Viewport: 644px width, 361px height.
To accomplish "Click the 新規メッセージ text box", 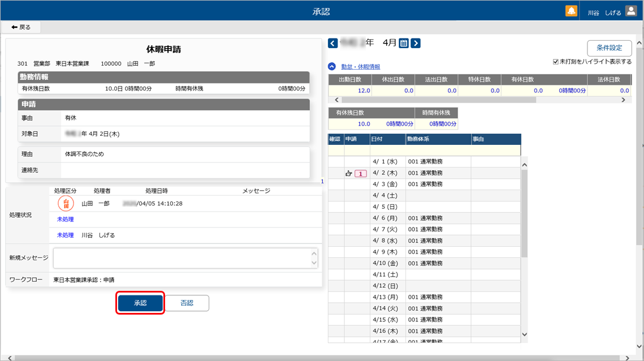I will pos(182,258).
